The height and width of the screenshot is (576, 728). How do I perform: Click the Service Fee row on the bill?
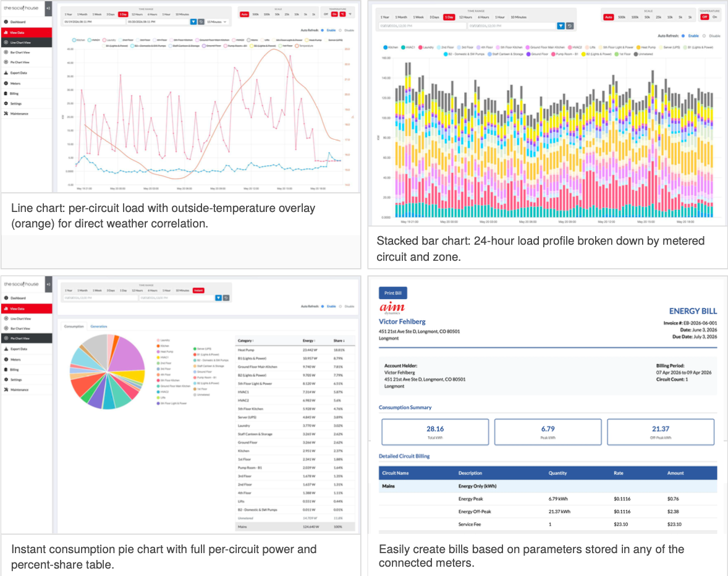point(548,525)
